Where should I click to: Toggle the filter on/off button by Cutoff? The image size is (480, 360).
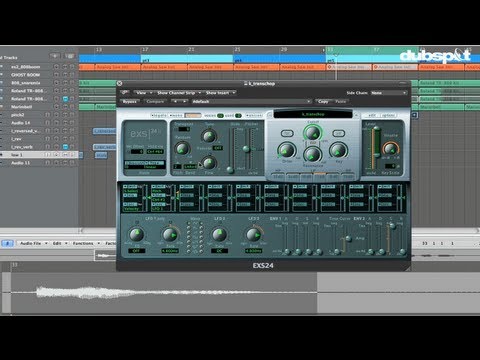(x=287, y=133)
